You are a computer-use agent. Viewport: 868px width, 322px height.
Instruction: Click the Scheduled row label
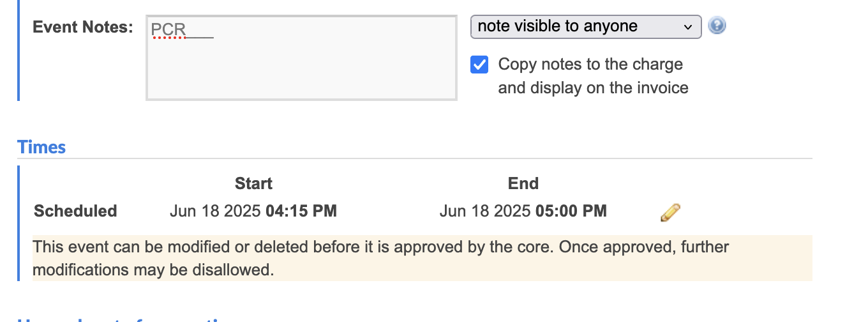point(75,211)
